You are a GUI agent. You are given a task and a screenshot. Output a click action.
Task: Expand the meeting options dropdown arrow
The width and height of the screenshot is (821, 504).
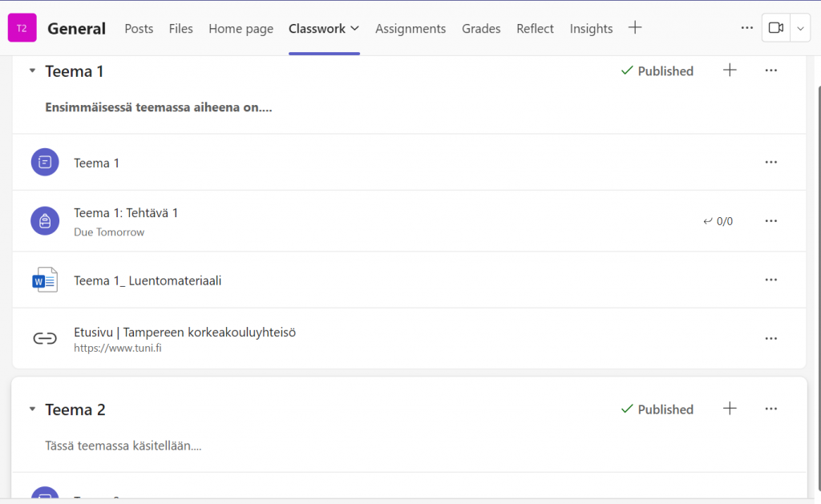pyautogui.click(x=801, y=28)
